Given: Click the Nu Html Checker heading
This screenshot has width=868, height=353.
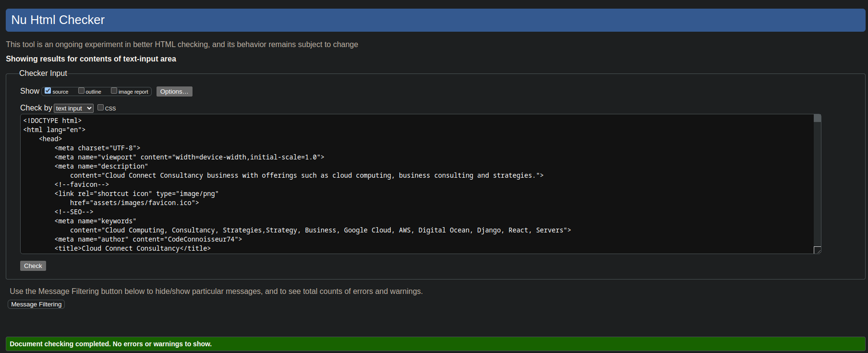Looking at the screenshot, I should coord(58,20).
